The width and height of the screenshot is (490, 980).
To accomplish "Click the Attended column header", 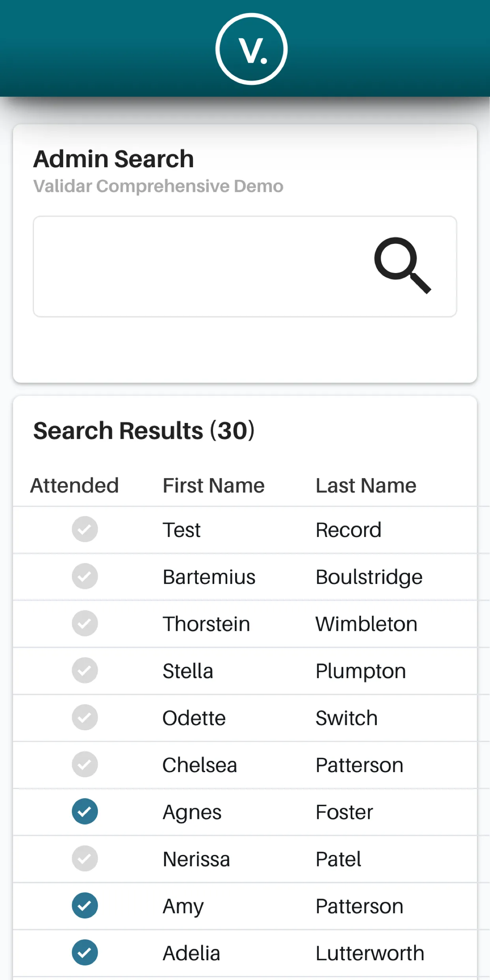I will 75,485.
